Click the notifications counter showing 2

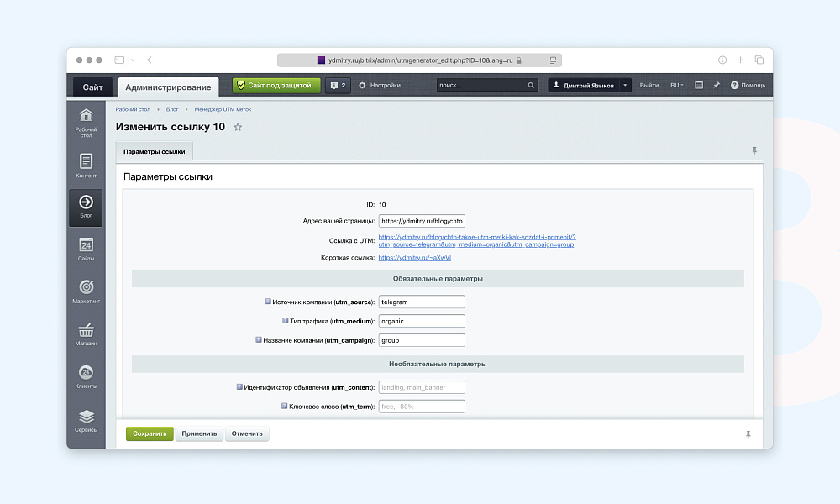[x=338, y=85]
